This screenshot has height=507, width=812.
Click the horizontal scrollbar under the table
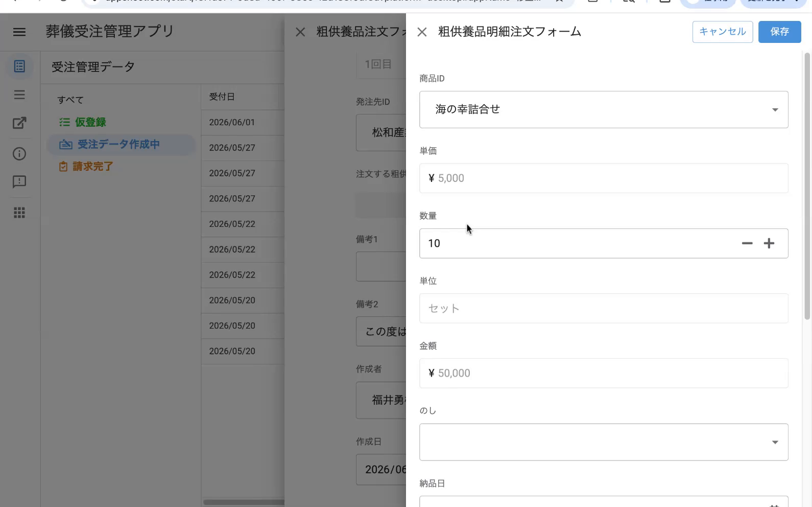tap(244, 502)
